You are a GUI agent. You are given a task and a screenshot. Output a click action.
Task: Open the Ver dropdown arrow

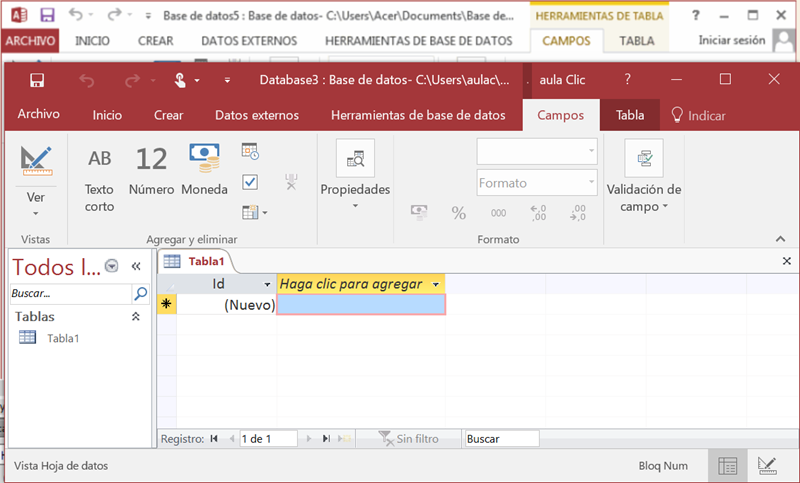pos(36,213)
